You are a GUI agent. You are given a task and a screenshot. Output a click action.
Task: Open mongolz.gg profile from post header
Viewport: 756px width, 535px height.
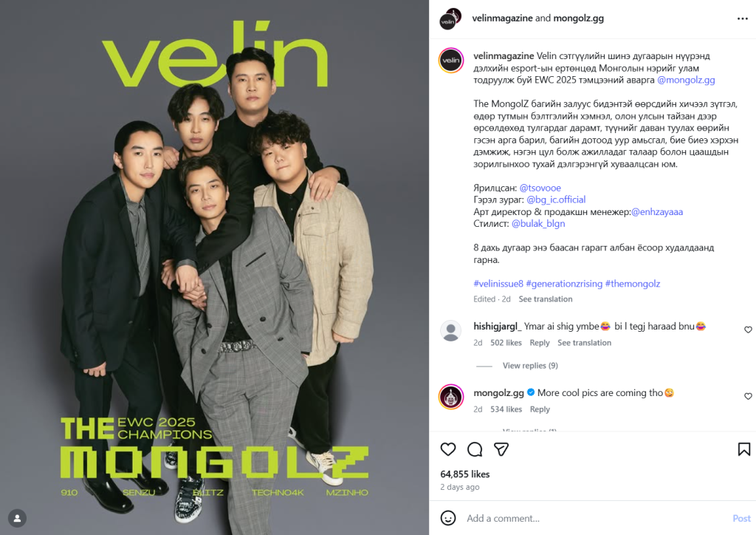click(x=578, y=18)
